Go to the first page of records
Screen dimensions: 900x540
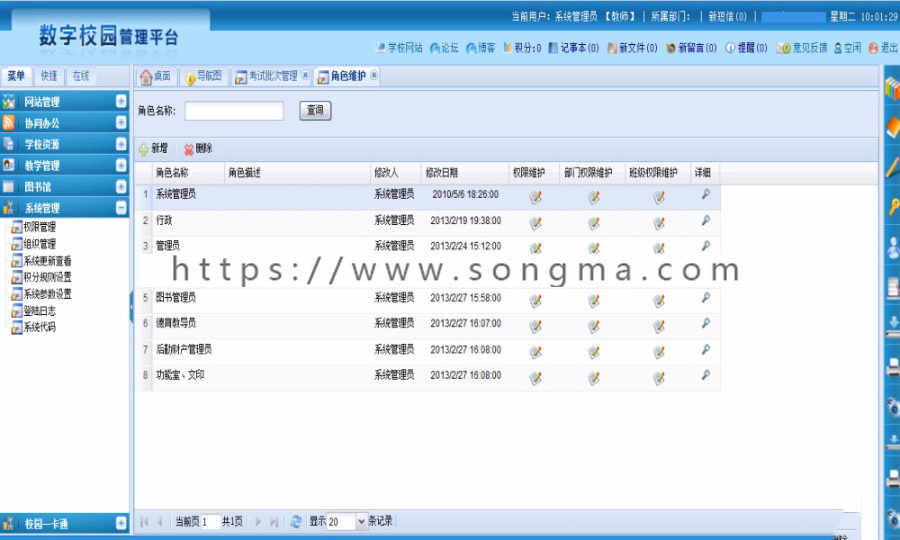(x=144, y=522)
